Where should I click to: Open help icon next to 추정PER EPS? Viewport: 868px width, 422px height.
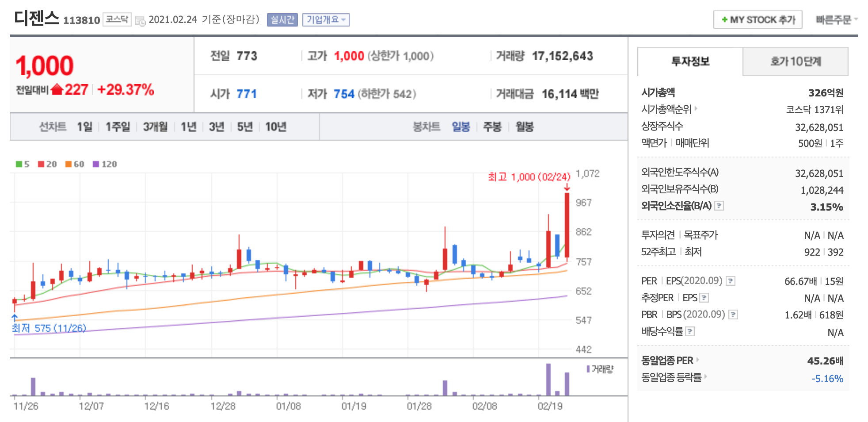point(704,298)
